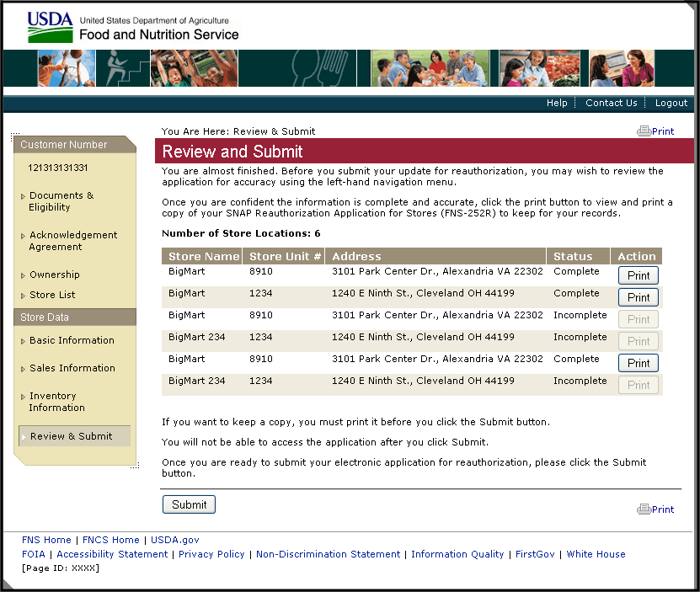This screenshot has height=592, width=700.
Task: Visit the FNS Home footer link
Action: (46, 540)
